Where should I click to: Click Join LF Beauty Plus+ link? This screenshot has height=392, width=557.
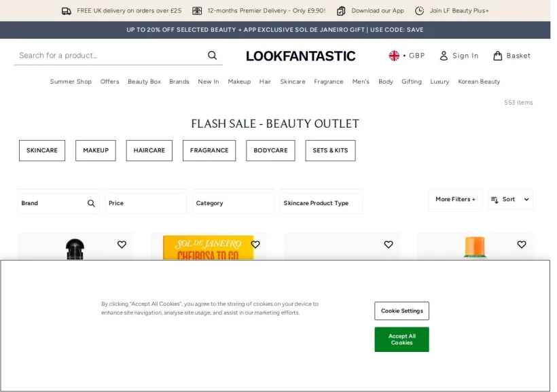click(459, 11)
